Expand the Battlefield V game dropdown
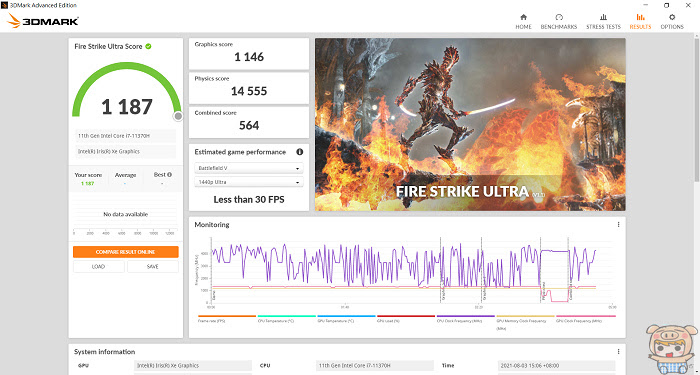The width and height of the screenshot is (700, 375). tap(249, 169)
